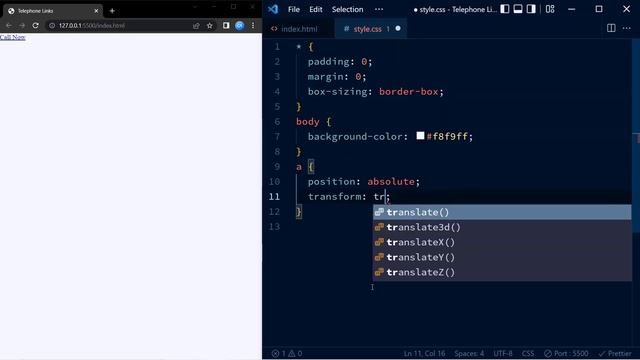This screenshot has height=360, width=640.
Task: Click the translateZ() function icon
Action: coord(379,272)
